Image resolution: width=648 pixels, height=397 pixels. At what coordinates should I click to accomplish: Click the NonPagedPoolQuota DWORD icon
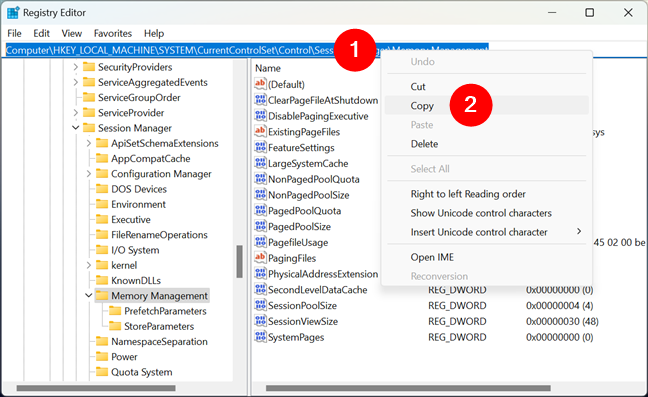(260, 178)
